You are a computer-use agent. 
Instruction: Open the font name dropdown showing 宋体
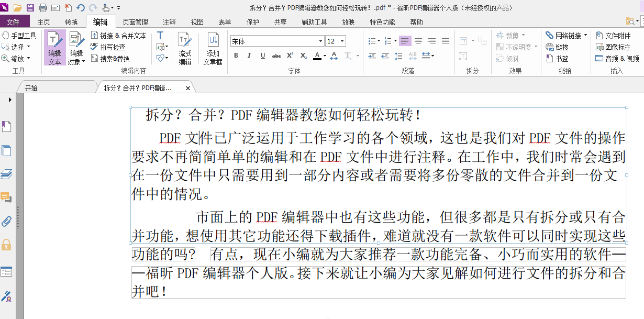click(x=321, y=41)
